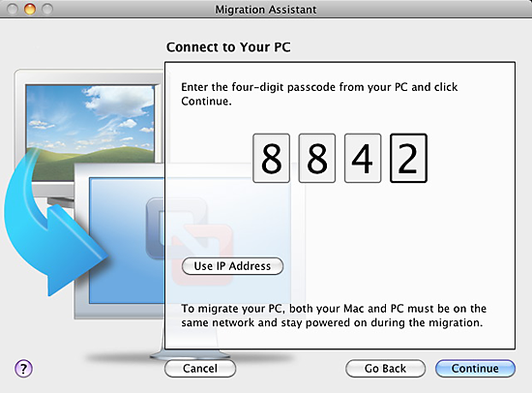Click the grayed-out close button in title bar

point(13,9)
